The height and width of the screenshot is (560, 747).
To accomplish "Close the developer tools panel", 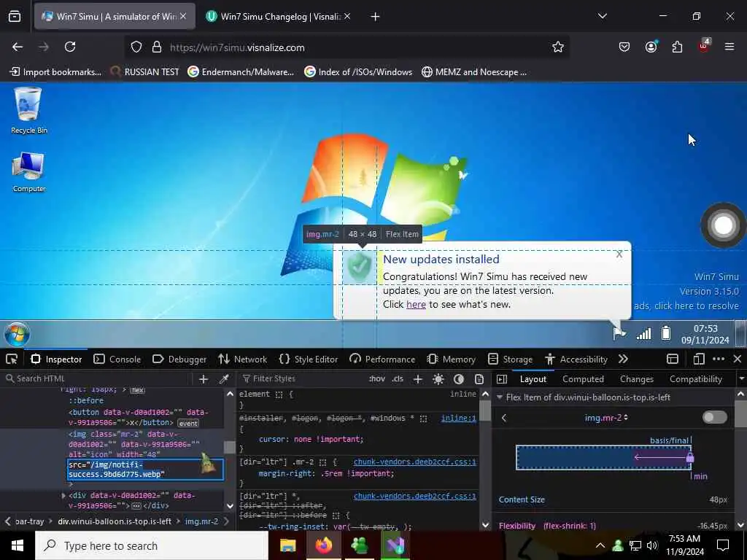I will 737,359.
